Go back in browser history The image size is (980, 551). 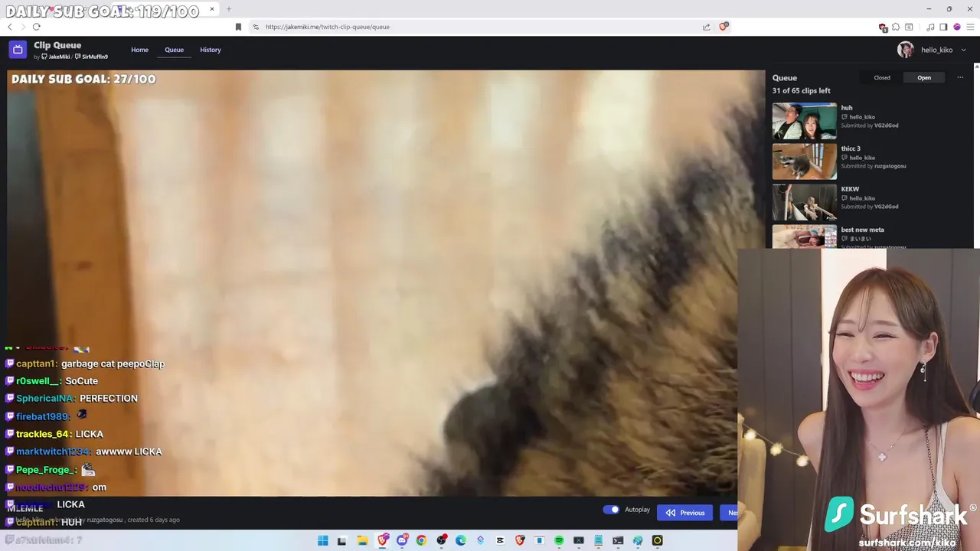(x=10, y=27)
